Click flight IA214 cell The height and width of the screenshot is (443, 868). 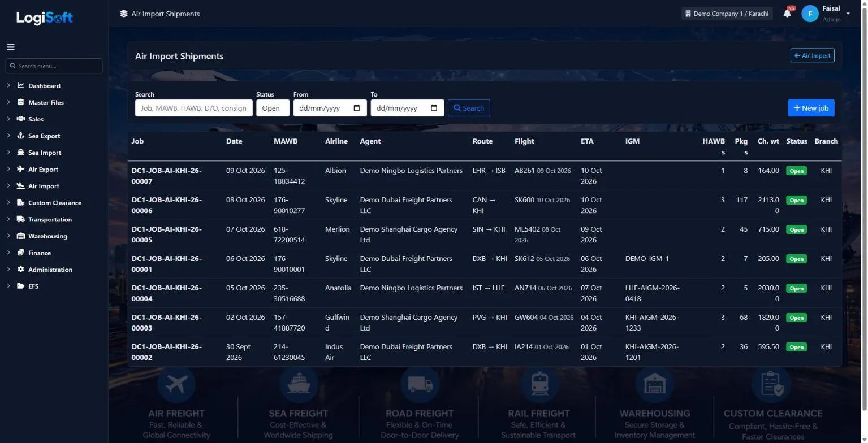point(542,347)
